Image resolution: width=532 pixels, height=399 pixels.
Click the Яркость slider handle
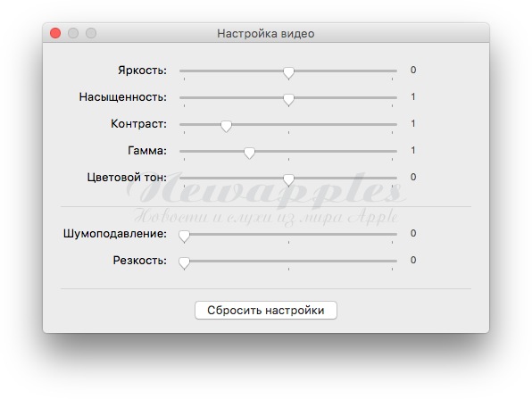[288, 72]
